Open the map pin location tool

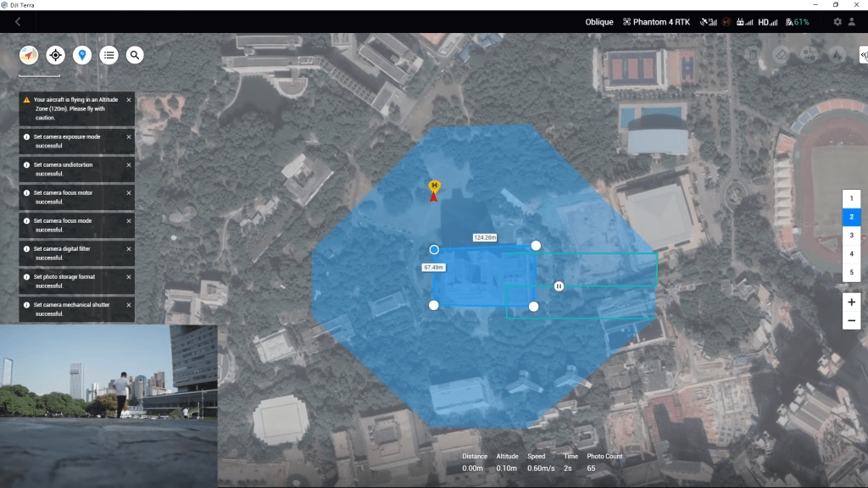82,55
